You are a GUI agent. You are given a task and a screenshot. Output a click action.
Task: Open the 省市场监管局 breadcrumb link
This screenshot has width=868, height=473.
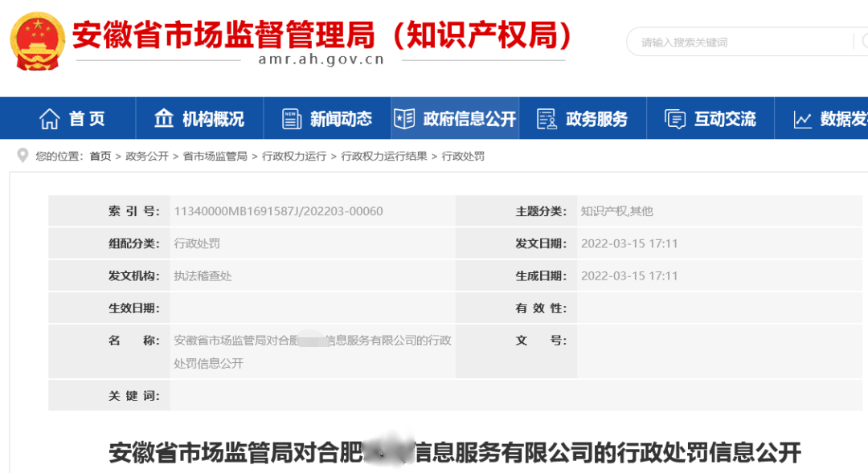(x=215, y=157)
